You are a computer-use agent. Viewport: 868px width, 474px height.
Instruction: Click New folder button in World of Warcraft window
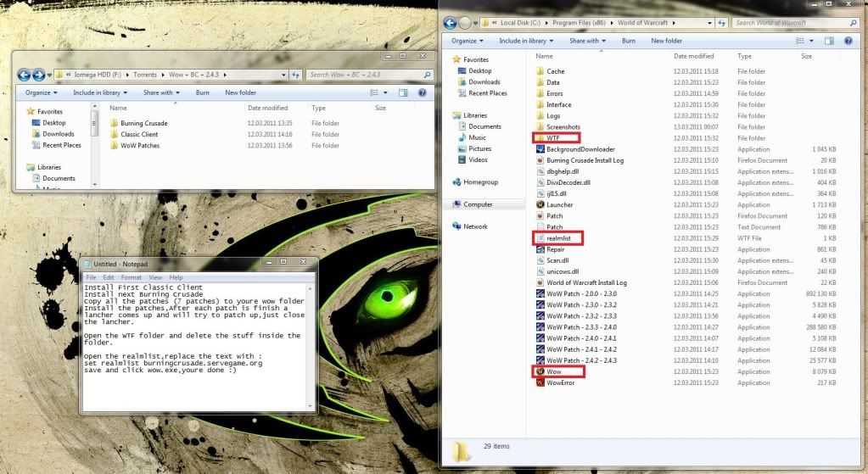pyautogui.click(x=666, y=41)
